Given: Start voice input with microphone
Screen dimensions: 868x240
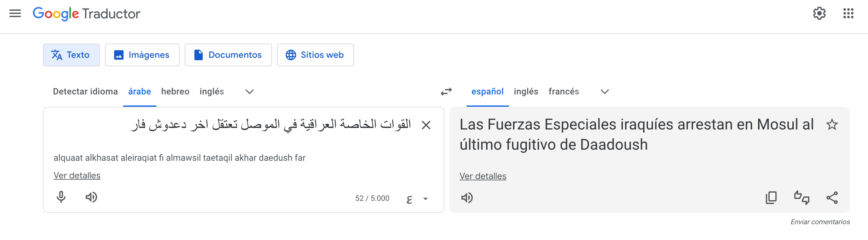Looking at the screenshot, I should [x=61, y=197].
